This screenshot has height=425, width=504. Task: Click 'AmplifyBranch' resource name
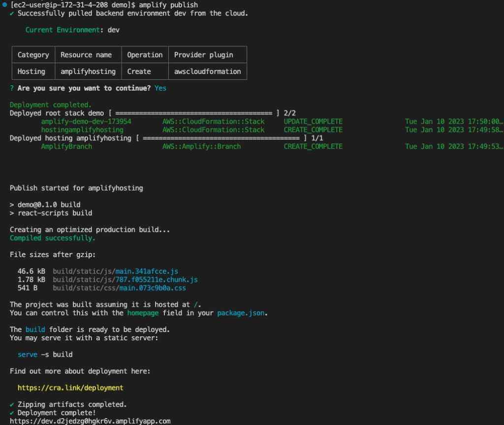coord(66,146)
